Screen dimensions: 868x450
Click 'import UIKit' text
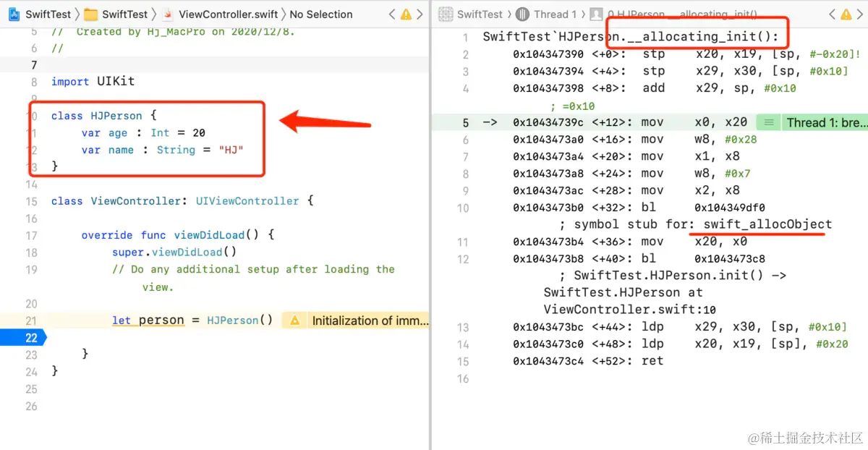(93, 81)
